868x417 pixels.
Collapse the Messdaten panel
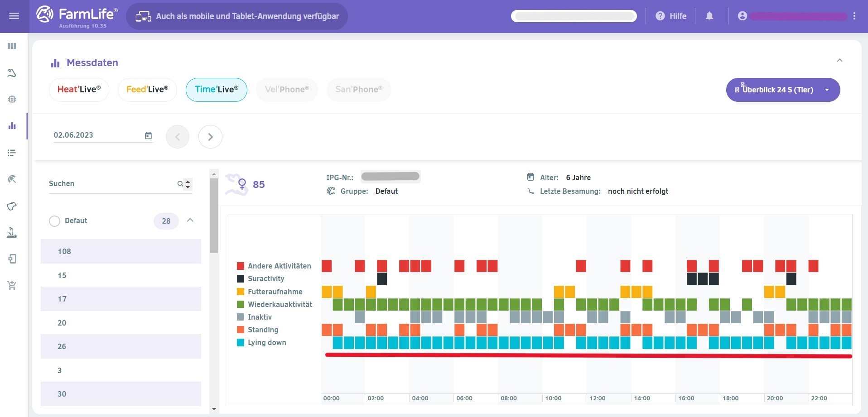(x=839, y=60)
